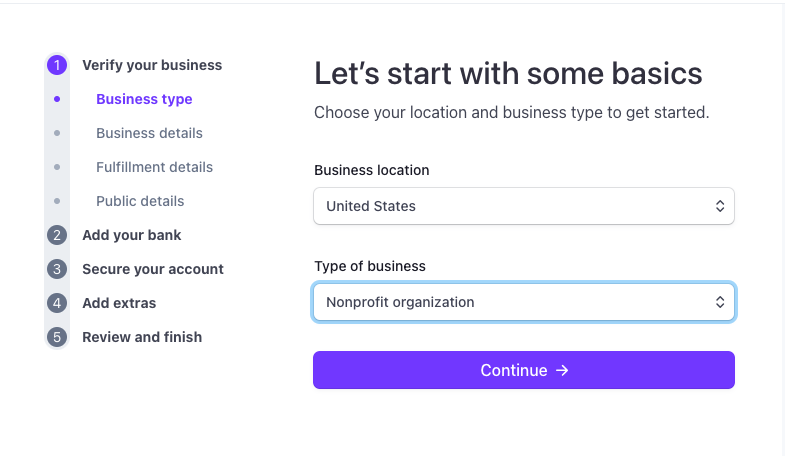Click the arrow icon on Continue button
Screen dimensions: 785x456
pyautogui.click(x=562, y=370)
